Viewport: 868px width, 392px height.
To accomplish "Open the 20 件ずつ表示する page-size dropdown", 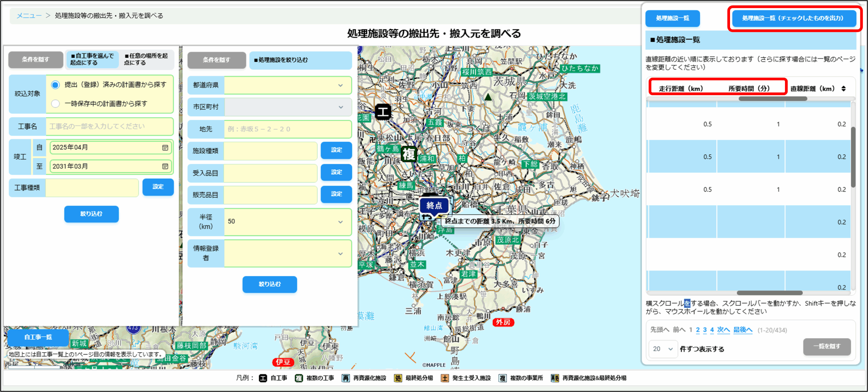I will 663,349.
